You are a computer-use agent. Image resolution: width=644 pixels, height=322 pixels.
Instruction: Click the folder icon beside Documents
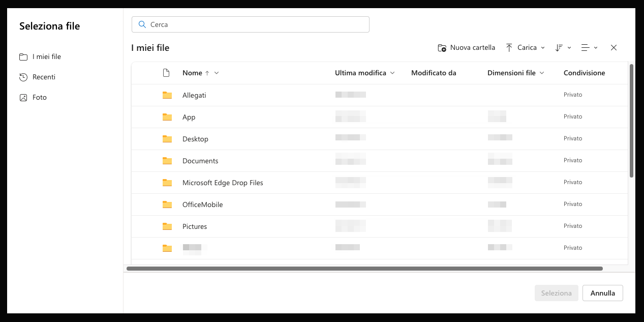(167, 160)
